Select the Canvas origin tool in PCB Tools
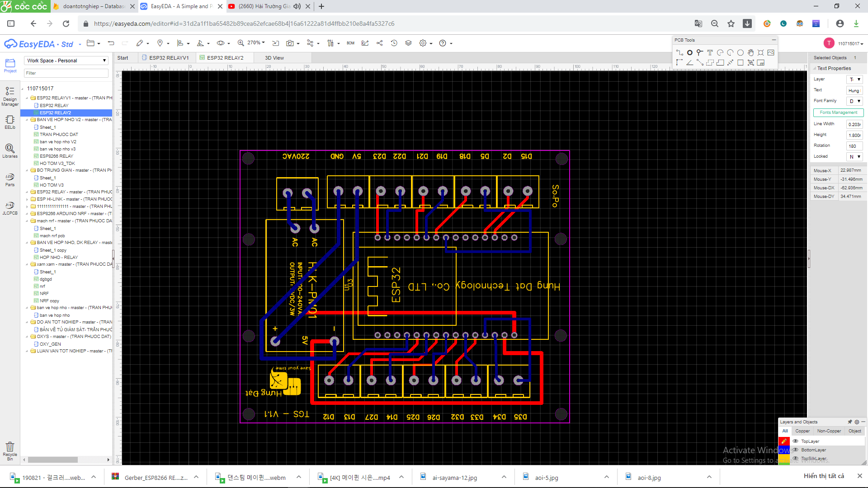Screen dimensions: 868x488 click(x=679, y=63)
